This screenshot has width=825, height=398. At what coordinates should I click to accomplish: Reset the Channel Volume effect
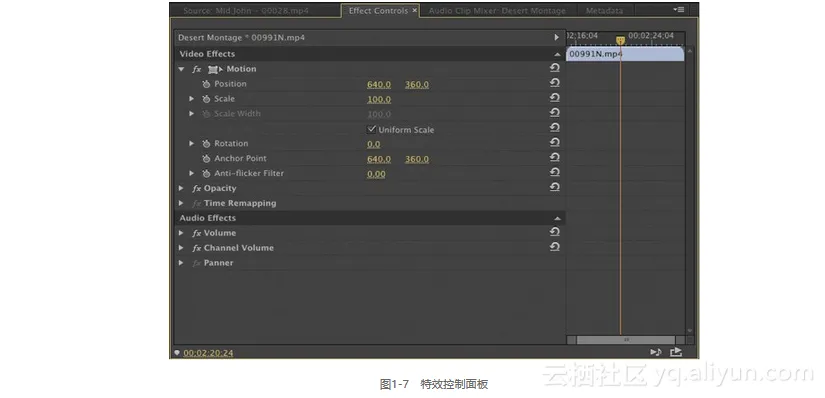click(555, 247)
